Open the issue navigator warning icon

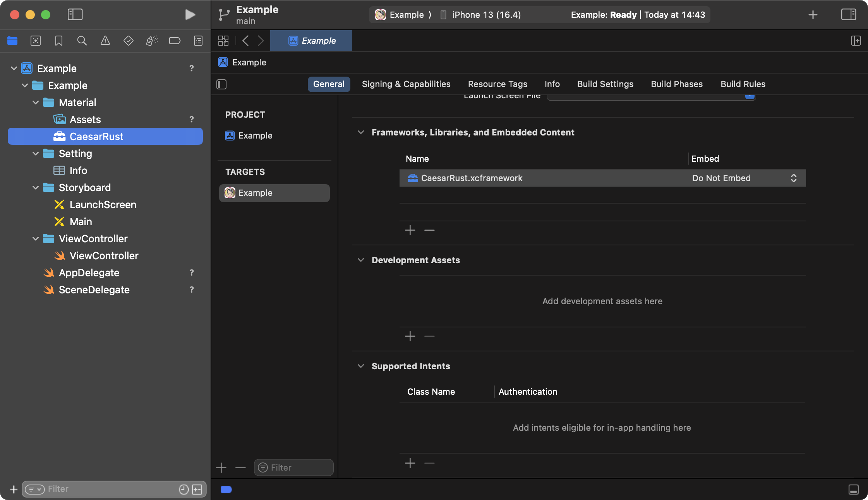(x=105, y=41)
